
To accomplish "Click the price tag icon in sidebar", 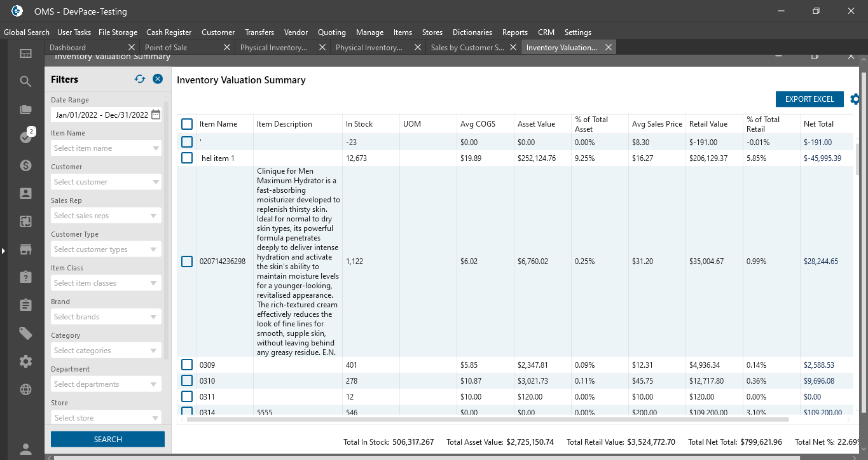I will point(25,333).
